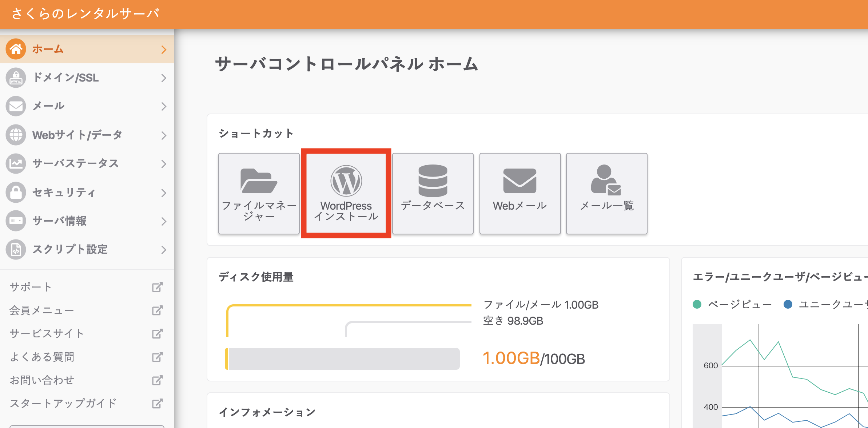Click the 空き 98.9GB label
The height and width of the screenshot is (428, 868).
pos(513,321)
